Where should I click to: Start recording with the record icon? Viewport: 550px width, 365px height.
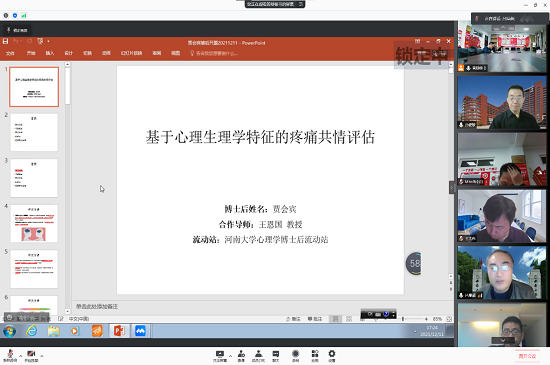point(296,356)
